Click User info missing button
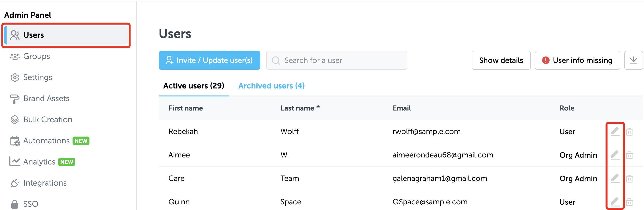 [577, 60]
